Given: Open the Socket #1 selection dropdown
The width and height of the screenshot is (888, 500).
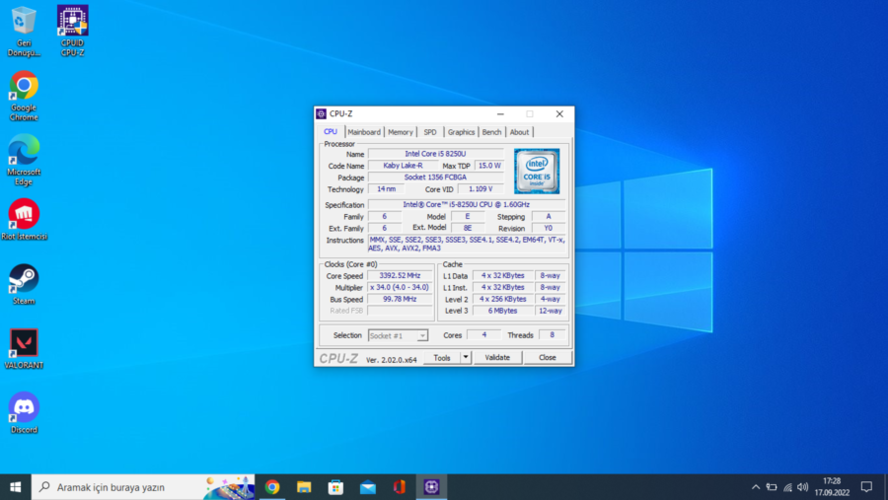Looking at the screenshot, I should point(398,336).
